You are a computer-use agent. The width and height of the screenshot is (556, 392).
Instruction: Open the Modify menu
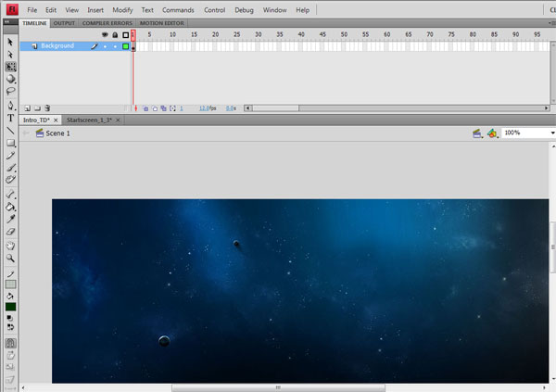click(122, 9)
